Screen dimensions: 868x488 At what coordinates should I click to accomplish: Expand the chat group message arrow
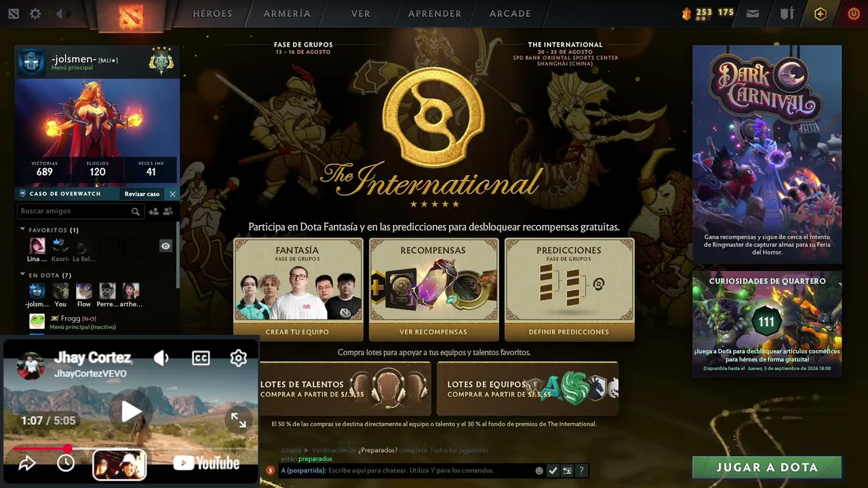[x=307, y=450]
